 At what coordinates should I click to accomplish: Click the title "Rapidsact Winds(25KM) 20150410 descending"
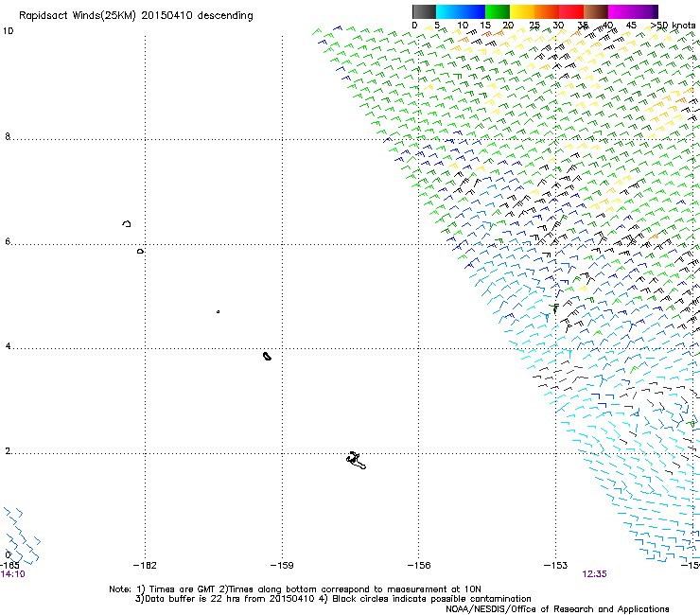[x=135, y=16]
